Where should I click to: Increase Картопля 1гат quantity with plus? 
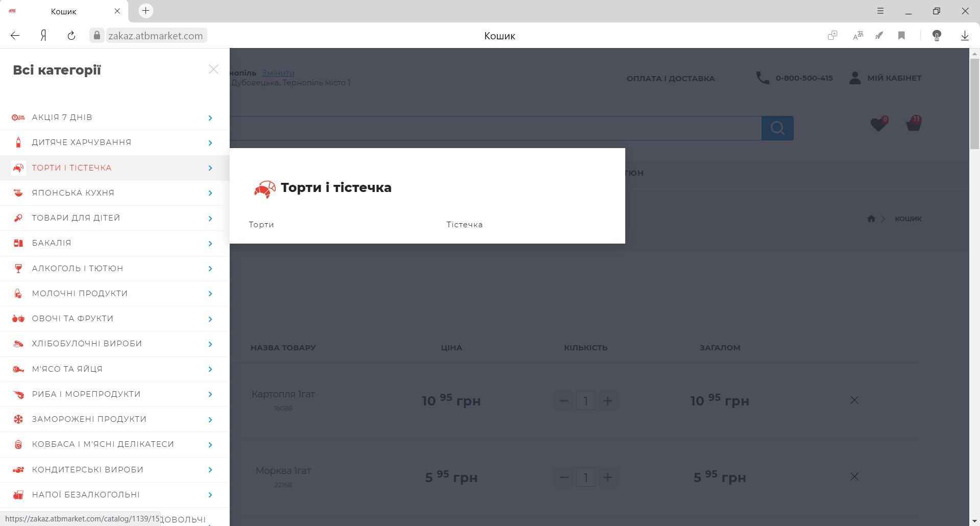[607, 401]
